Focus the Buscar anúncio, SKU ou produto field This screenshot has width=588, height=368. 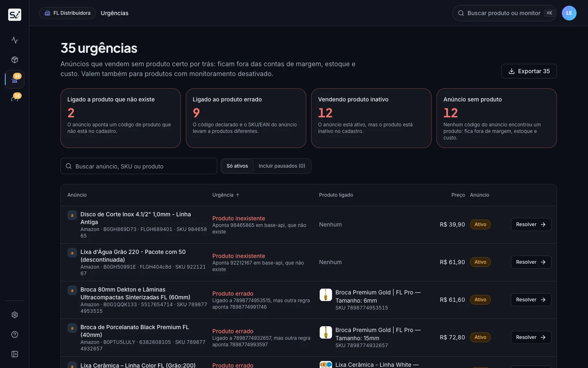[x=139, y=166]
